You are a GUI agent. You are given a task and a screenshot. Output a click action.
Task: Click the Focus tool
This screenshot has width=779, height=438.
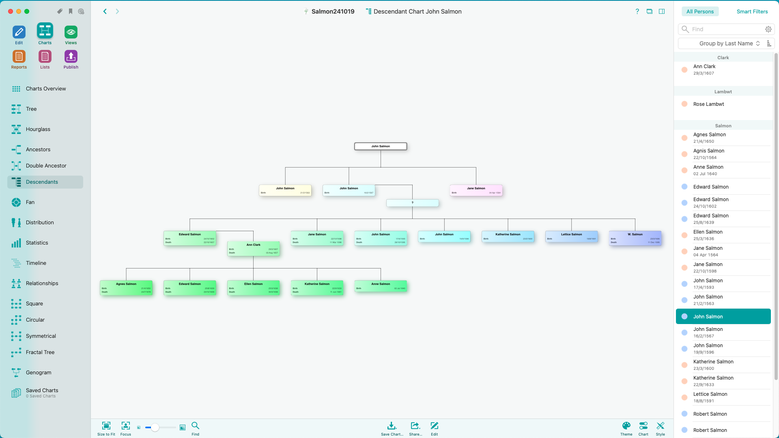pyautogui.click(x=126, y=429)
